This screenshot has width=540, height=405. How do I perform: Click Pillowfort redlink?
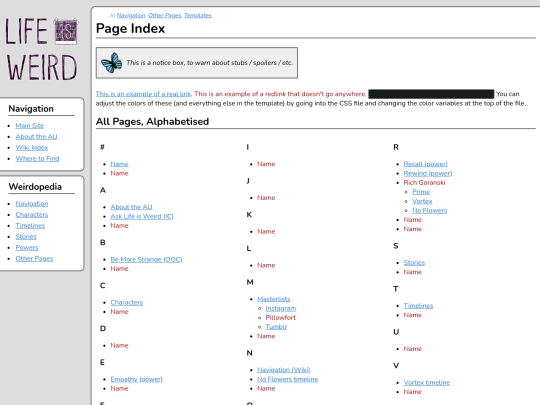pos(280,318)
